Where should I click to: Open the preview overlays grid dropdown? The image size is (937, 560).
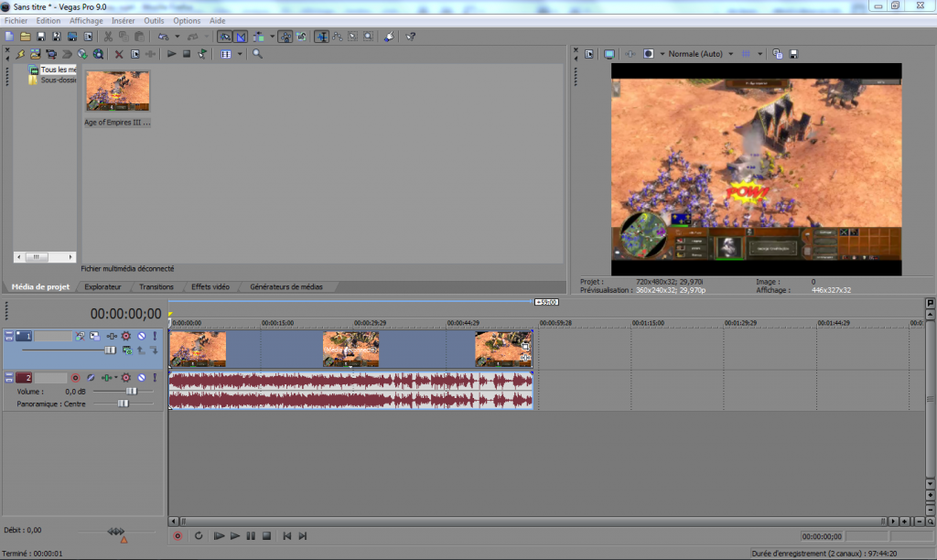point(760,54)
